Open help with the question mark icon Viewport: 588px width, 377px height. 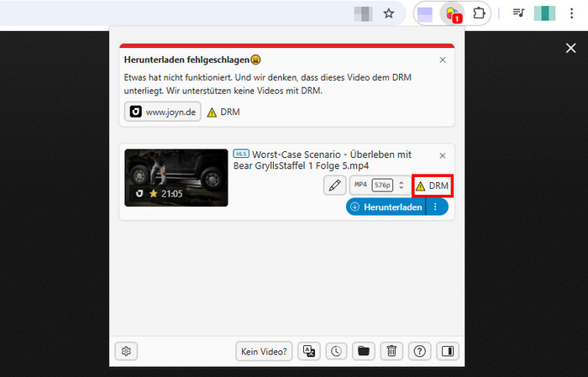point(419,351)
